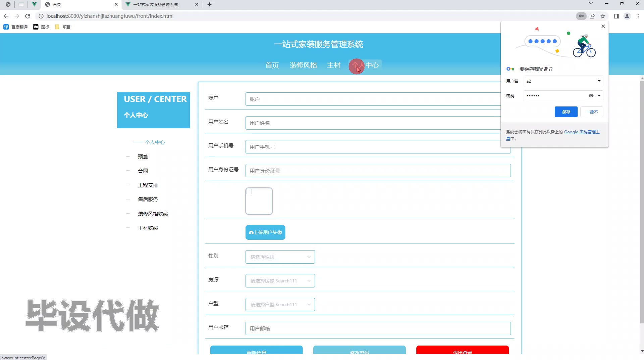Open the 性别 gender dropdown
The image size is (644, 360).
280,257
